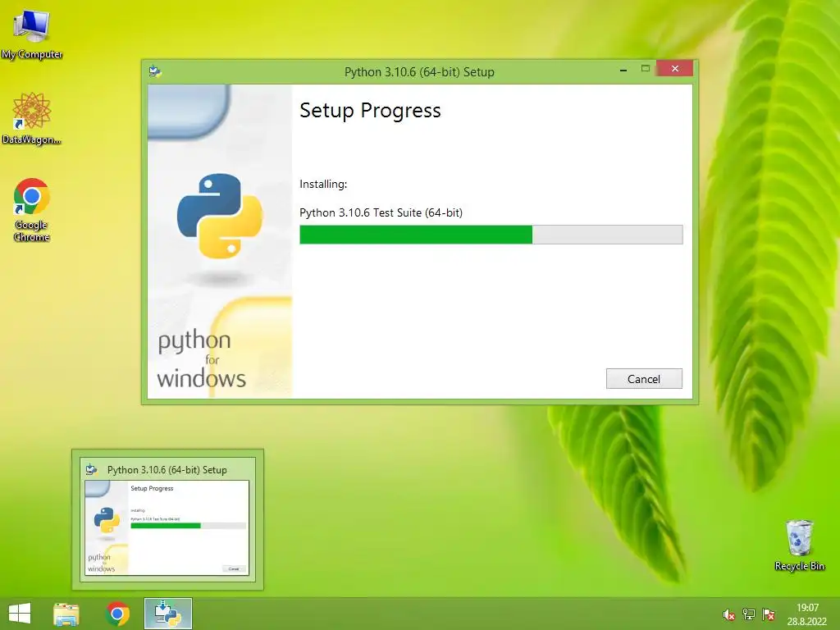
Task: Open the Windows Start button
Action: click(x=20, y=614)
